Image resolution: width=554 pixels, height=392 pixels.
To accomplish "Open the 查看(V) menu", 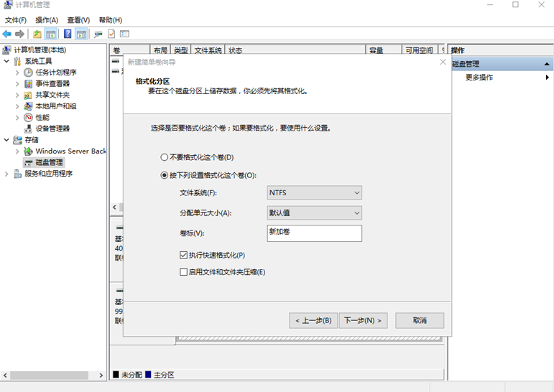I will 78,20.
